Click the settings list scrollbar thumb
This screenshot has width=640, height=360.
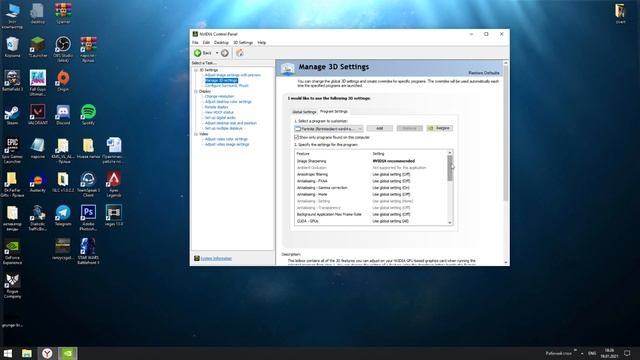click(x=450, y=168)
